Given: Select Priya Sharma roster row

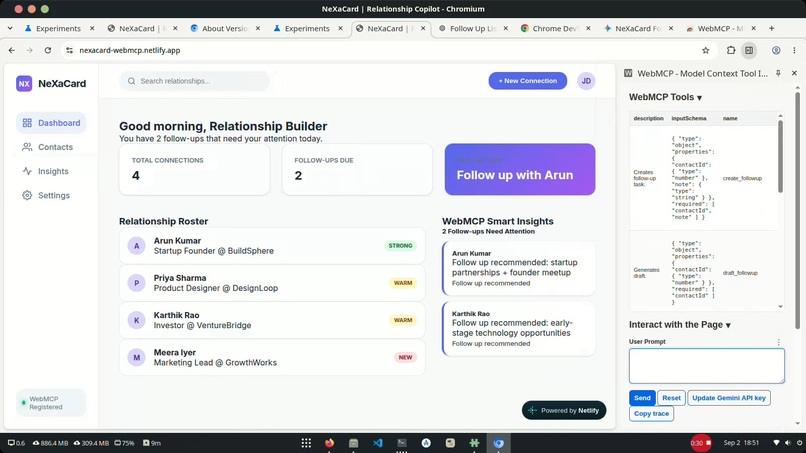Looking at the screenshot, I should pos(272,283).
